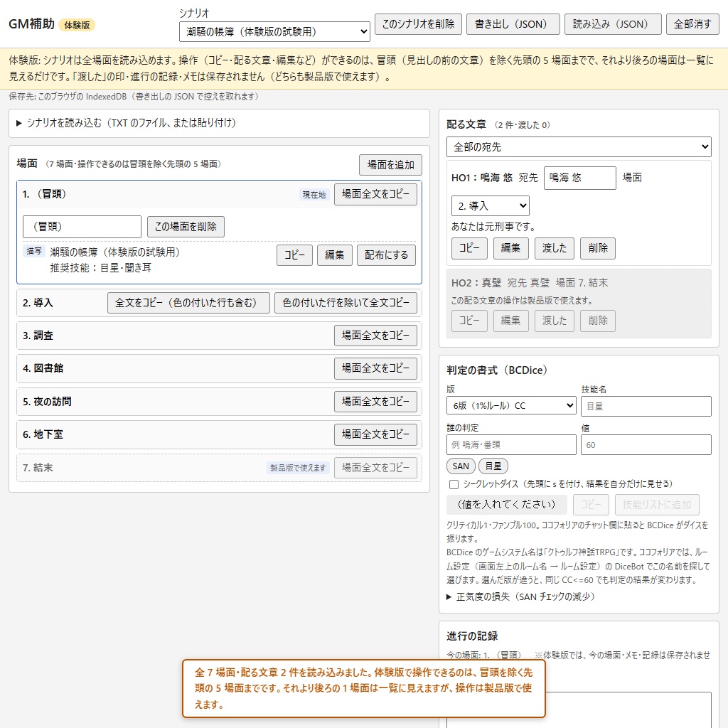Screen dimensions: 728x728
Task: Click the 技能名 input field
Action: [x=646, y=406]
